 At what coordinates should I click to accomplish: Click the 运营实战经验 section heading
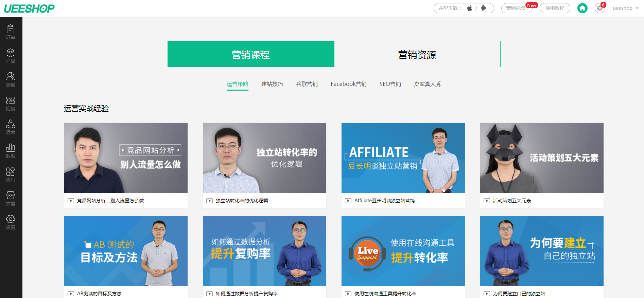tap(86, 109)
